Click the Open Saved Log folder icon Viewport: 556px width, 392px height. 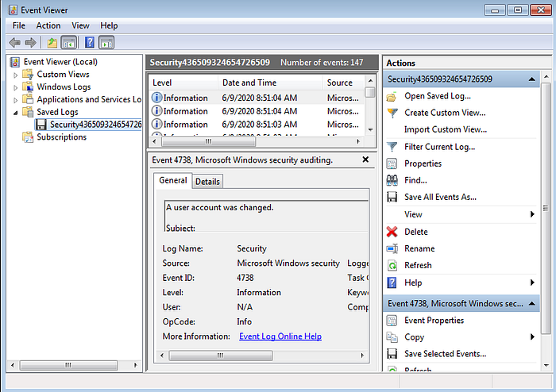click(x=392, y=96)
